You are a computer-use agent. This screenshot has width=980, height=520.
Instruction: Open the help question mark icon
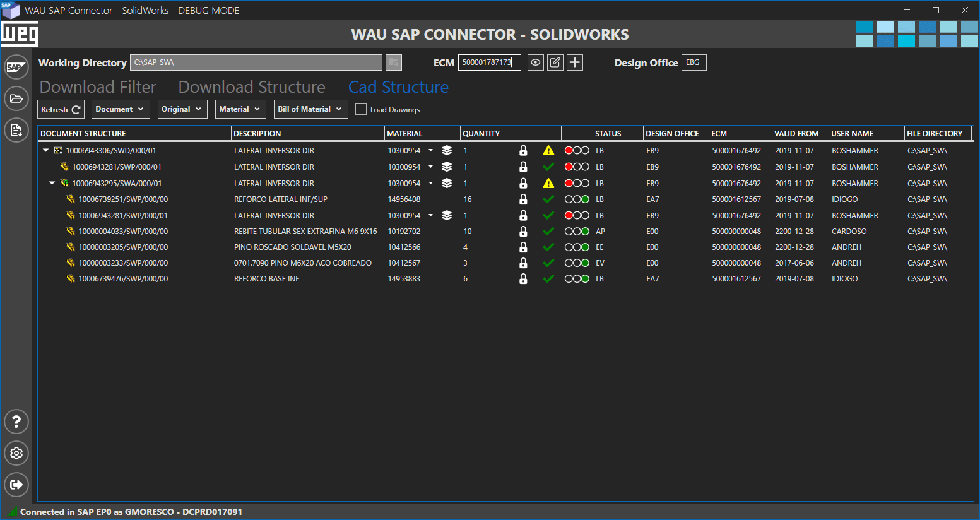[x=16, y=422]
